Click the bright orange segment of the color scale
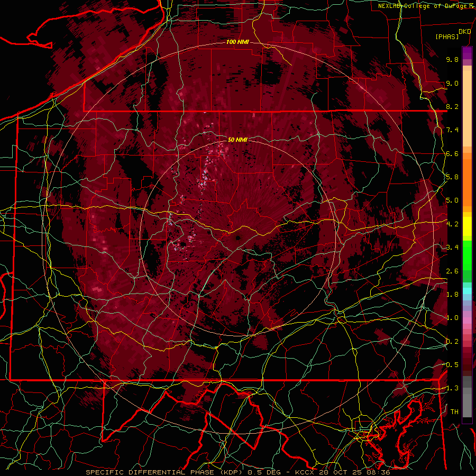This screenshot has width=476, height=476. click(467, 182)
